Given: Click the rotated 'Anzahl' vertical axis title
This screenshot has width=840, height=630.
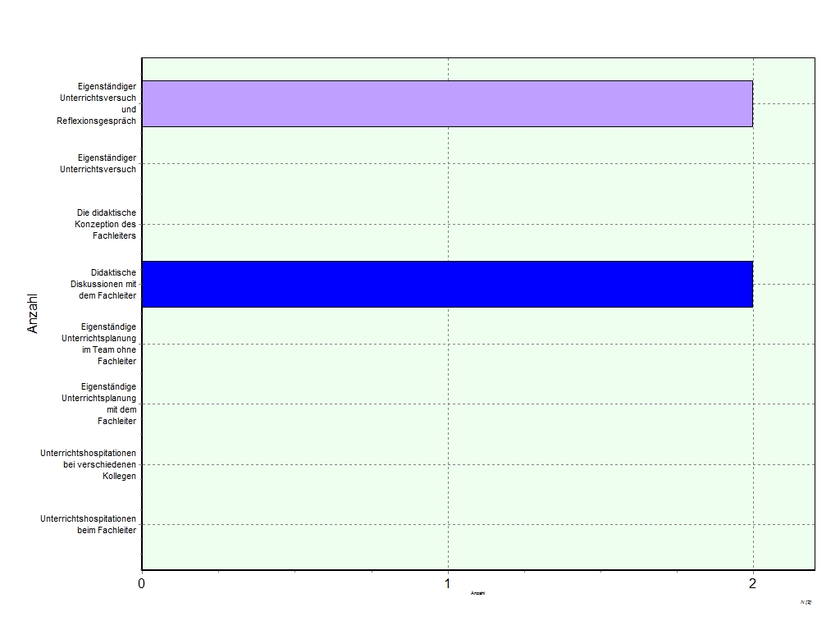Looking at the screenshot, I should [x=34, y=313].
